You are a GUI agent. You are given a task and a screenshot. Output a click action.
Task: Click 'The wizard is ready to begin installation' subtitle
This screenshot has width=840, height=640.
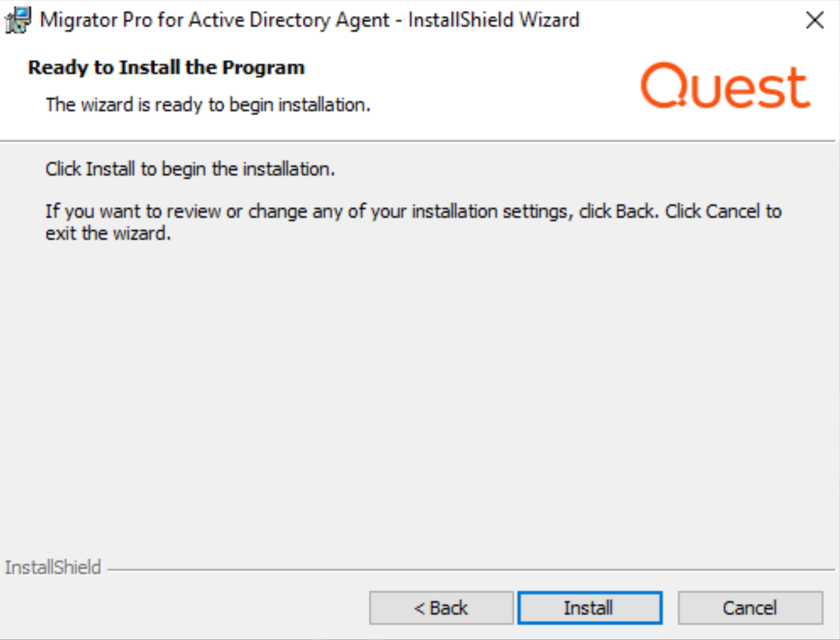pos(208,105)
